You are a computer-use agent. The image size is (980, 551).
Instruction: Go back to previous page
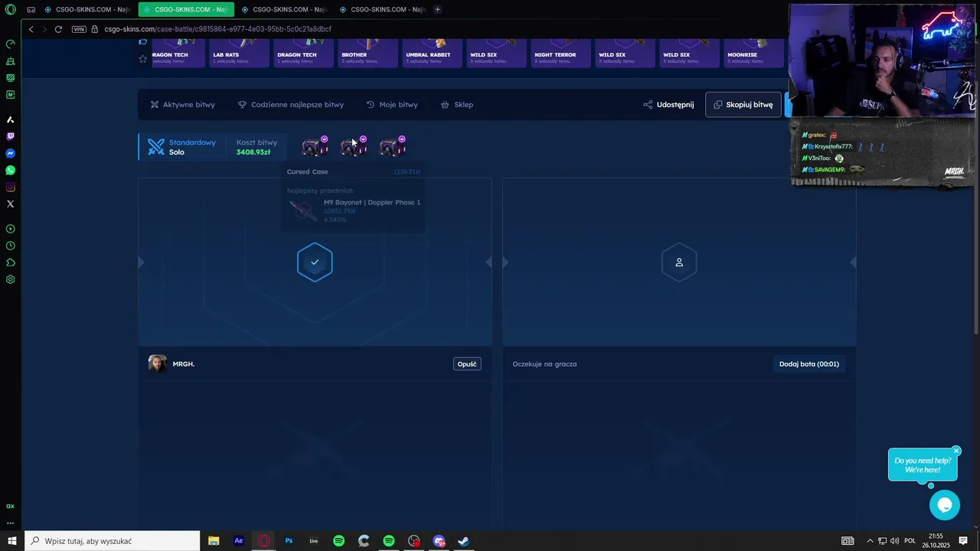[31, 29]
